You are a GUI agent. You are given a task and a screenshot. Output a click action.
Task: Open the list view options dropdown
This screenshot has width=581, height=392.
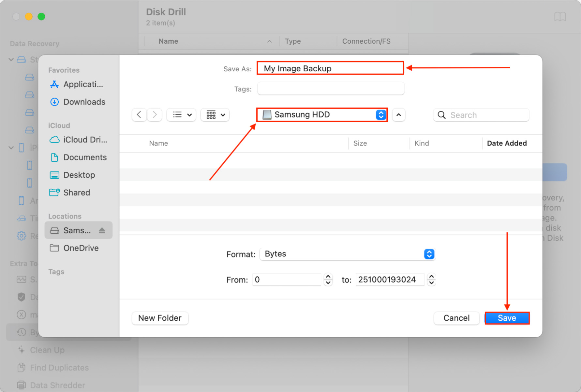tap(181, 115)
